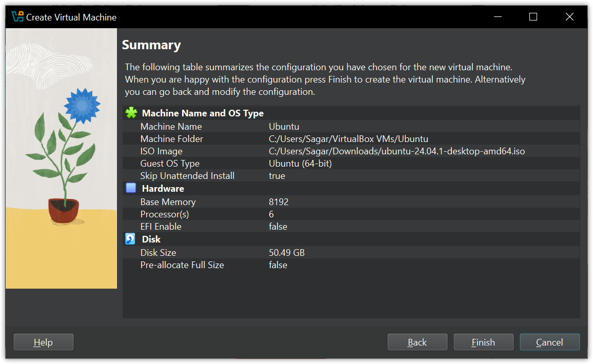Click the Pre-allocate Full Size label
Screen dimensions: 593x364
point(182,265)
